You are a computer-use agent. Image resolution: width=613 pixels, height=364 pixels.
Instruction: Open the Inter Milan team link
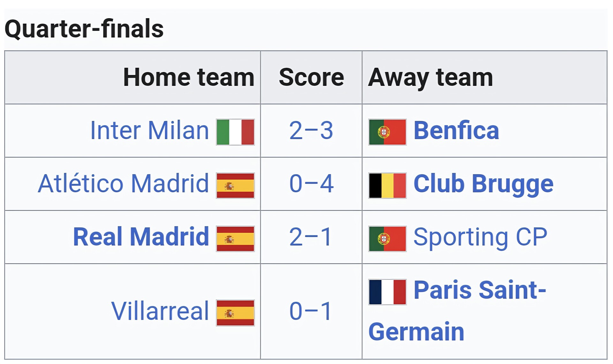coord(149,130)
